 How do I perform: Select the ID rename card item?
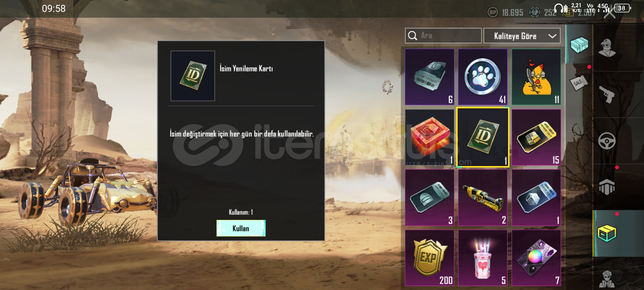[x=482, y=137]
